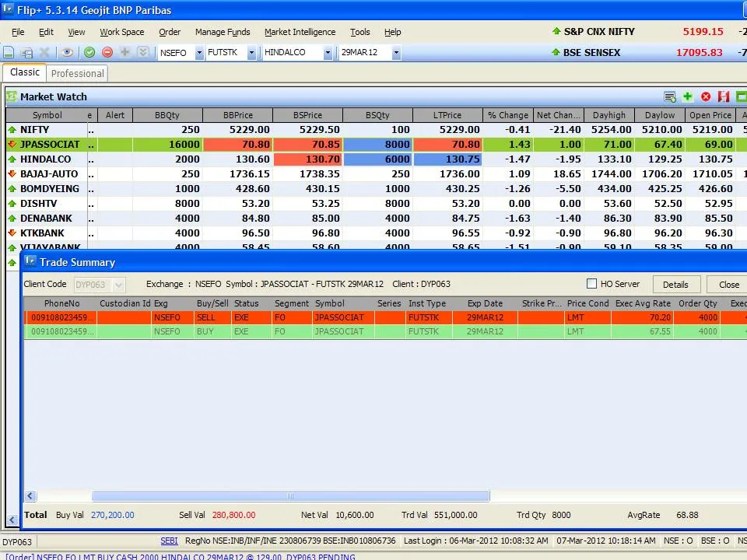
Task: Click the Market Watch add-list icon
Action: tap(670, 97)
